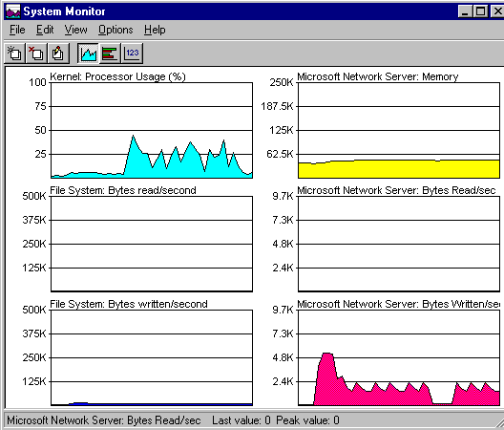Image resolution: width=504 pixels, height=430 pixels.
Task: Click the Add Item toolbar icon
Action: click(x=14, y=54)
